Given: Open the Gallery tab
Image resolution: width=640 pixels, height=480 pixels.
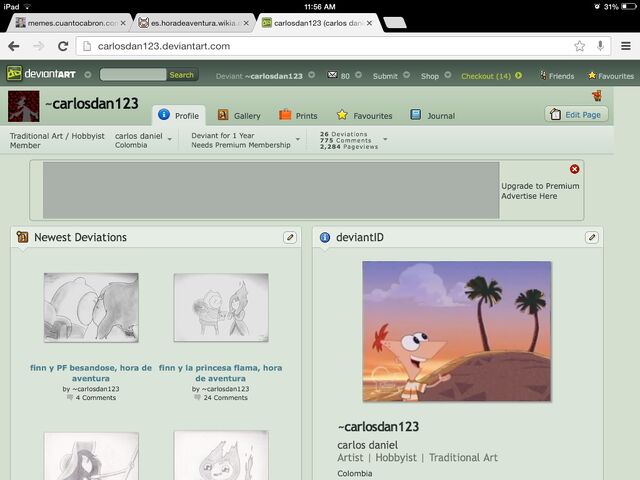Looking at the screenshot, I should [239, 116].
